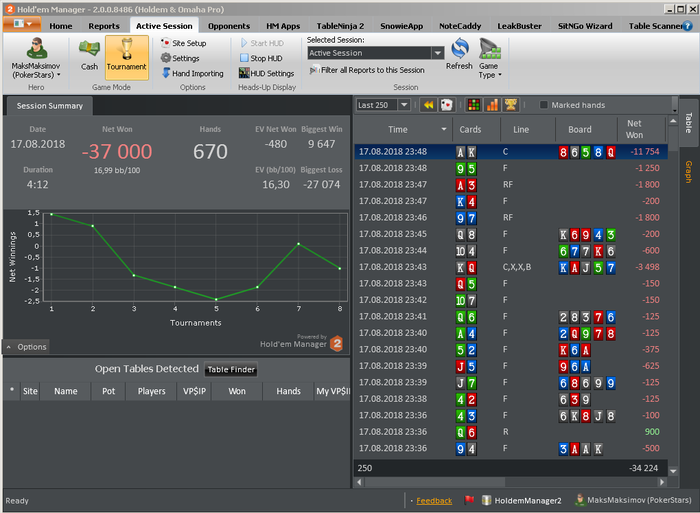Click the orange bar chart icon

(x=492, y=105)
